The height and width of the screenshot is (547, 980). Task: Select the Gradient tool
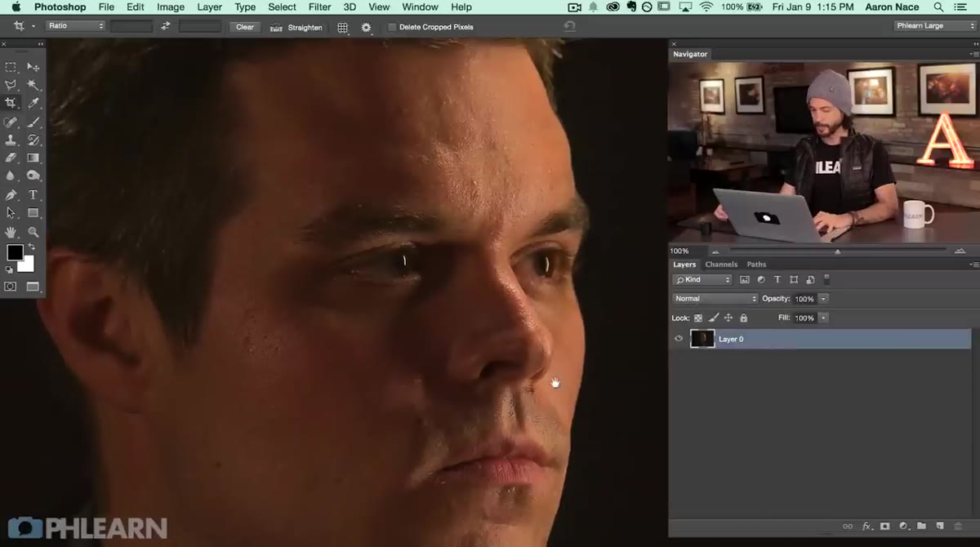(33, 158)
